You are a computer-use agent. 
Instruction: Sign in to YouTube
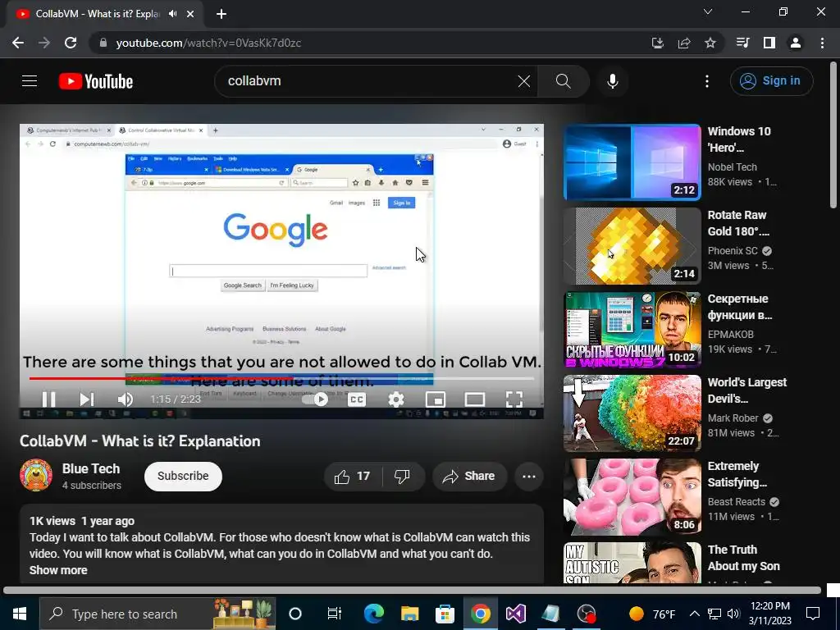pyautogui.click(x=771, y=81)
